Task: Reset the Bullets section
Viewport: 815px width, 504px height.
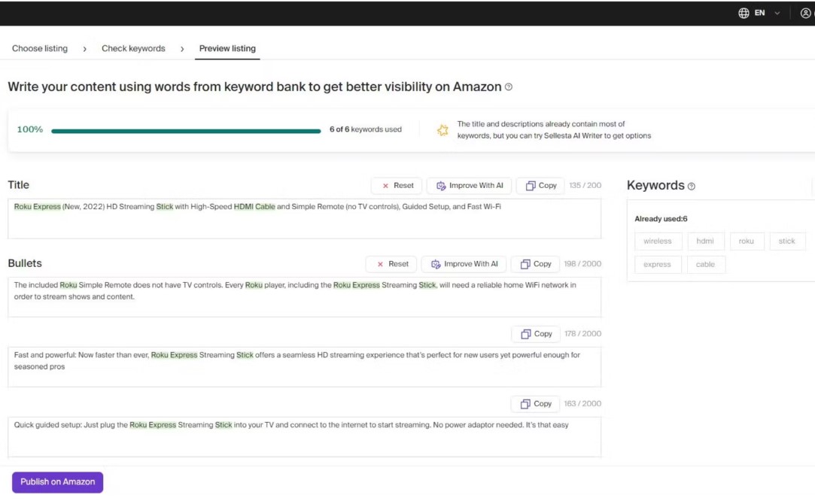Action: click(x=391, y=264)
